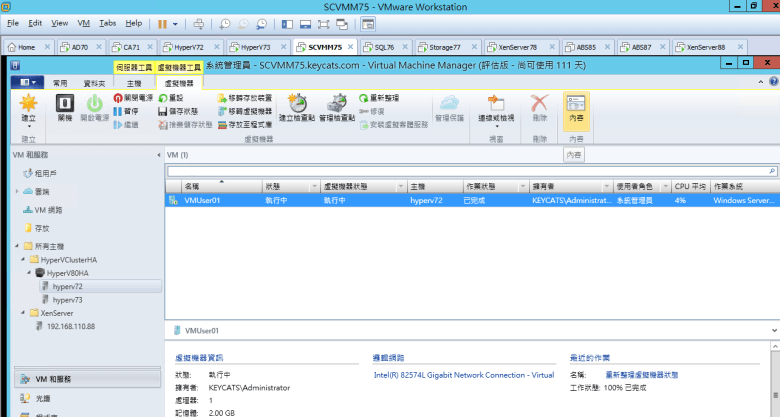The image size is (780, 417).
Task: Click the 建立檢查點 checkpoint icon
Action: click(x=298, y=103)
